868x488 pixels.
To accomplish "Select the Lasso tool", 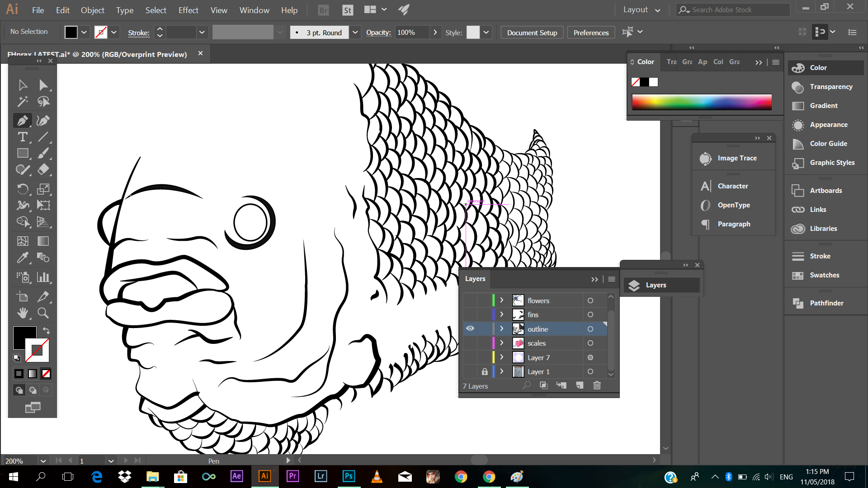I will 43,102.
